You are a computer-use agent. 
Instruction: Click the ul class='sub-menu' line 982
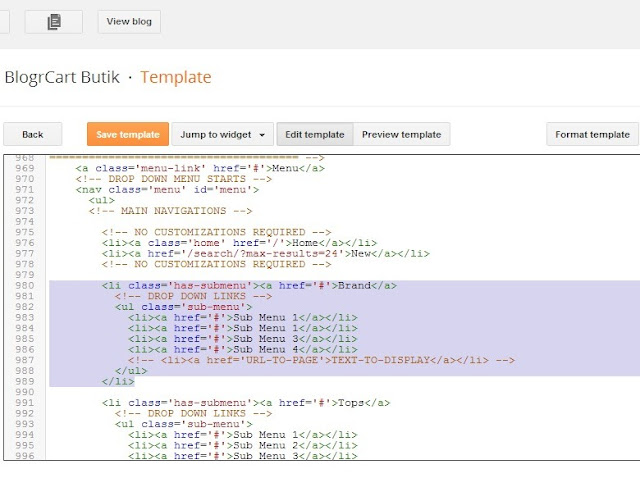coord(184,307)
